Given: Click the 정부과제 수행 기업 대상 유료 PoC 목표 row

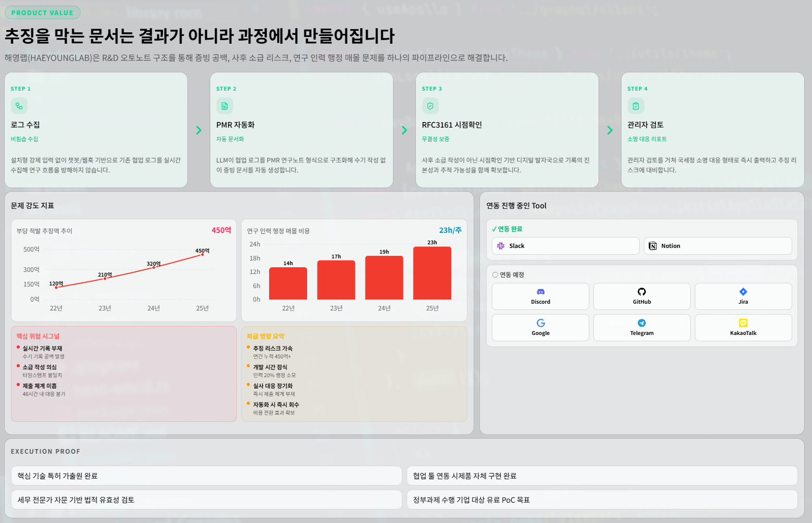Looking at the screenshot, I should click(x=602, y=500).
